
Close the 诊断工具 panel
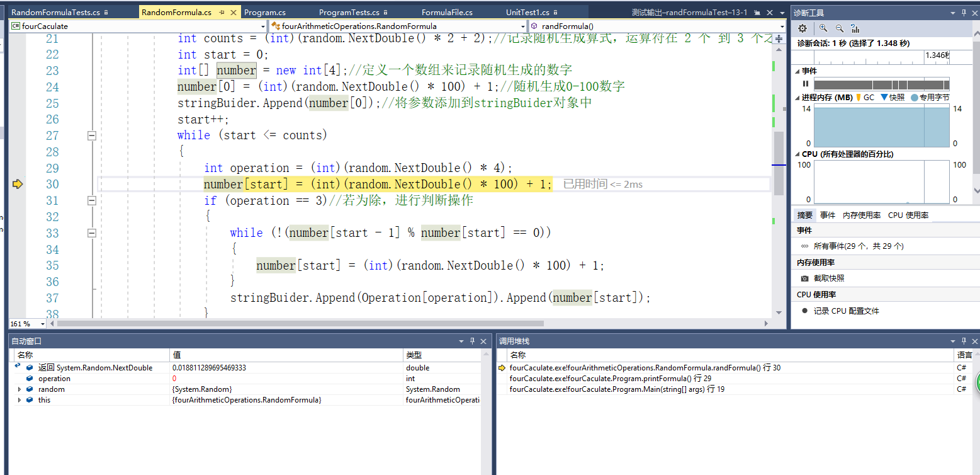pos(975,13)
